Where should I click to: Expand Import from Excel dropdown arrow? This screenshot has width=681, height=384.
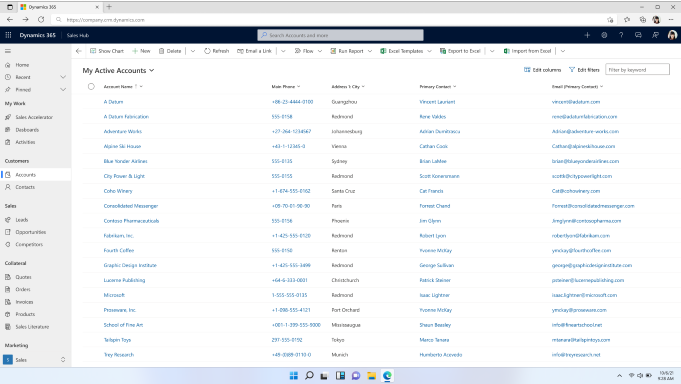click(x=563, y=51)
